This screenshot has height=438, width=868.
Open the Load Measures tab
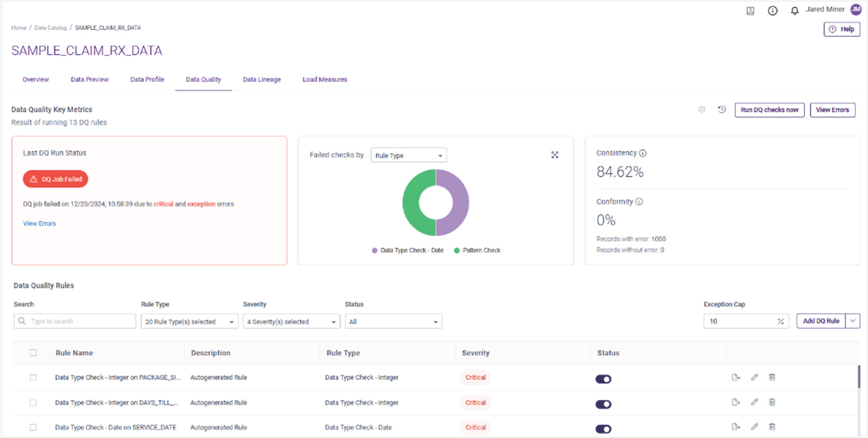[x=324, y=79]
